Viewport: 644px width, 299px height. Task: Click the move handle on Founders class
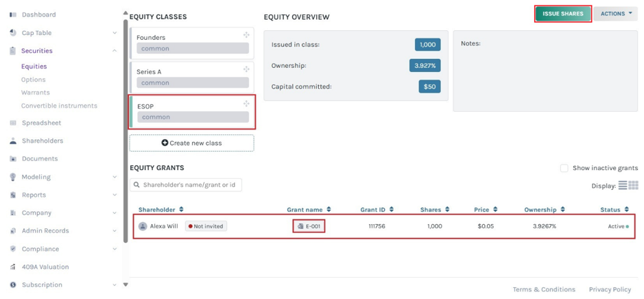click(x=246, y=35)
